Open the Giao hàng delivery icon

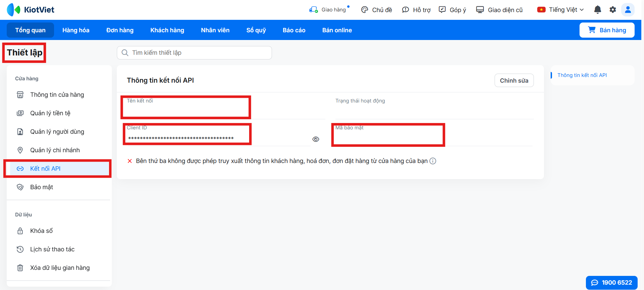click(314, 10)
